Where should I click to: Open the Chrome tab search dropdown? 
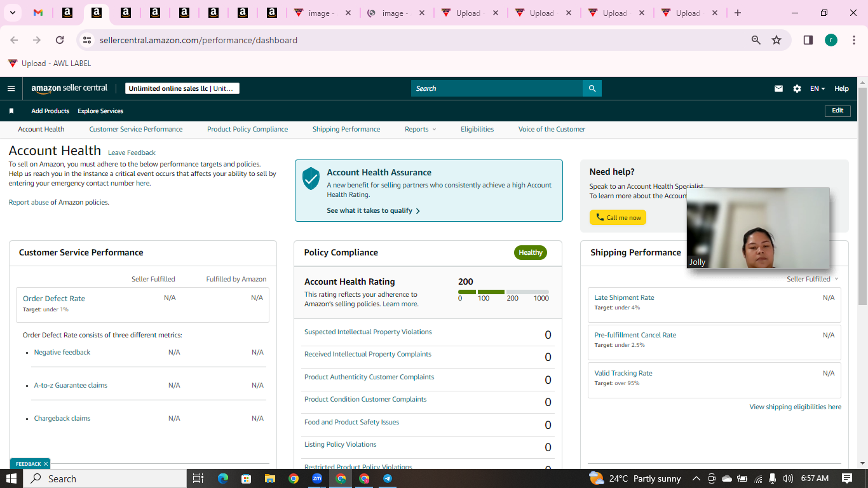pos(12,13)
